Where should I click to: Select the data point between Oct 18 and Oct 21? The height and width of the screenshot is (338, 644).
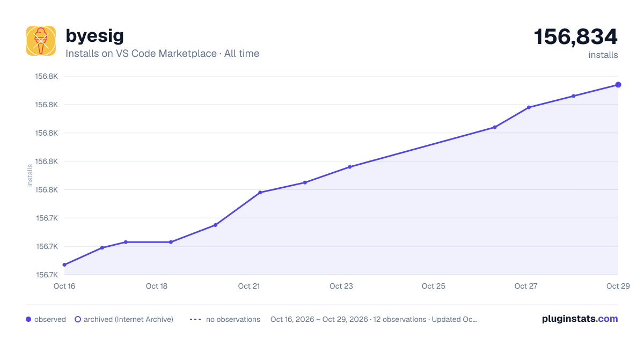tap(215, 225)
